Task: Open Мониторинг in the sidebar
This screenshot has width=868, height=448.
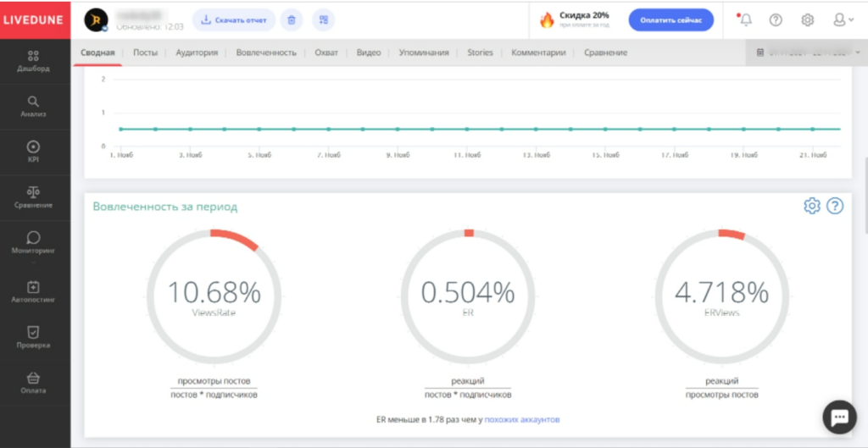Action: click(34, 242)
